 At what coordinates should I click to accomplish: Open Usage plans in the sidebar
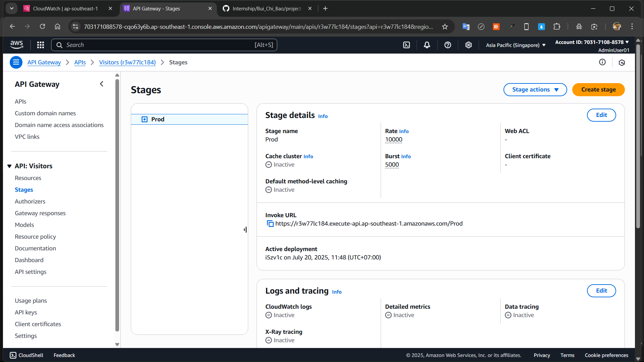(31, 301)
